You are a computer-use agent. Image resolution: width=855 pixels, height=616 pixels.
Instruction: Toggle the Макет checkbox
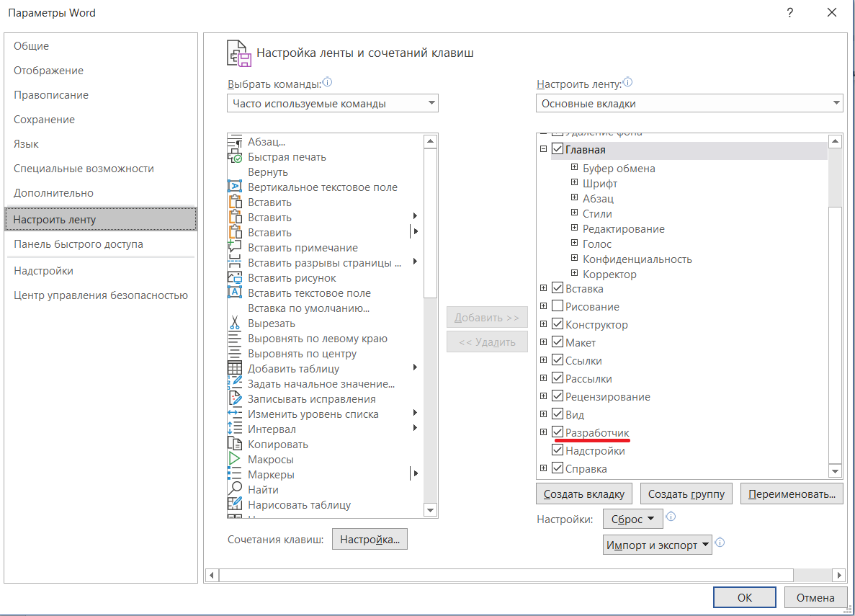[x=558, y=342]
